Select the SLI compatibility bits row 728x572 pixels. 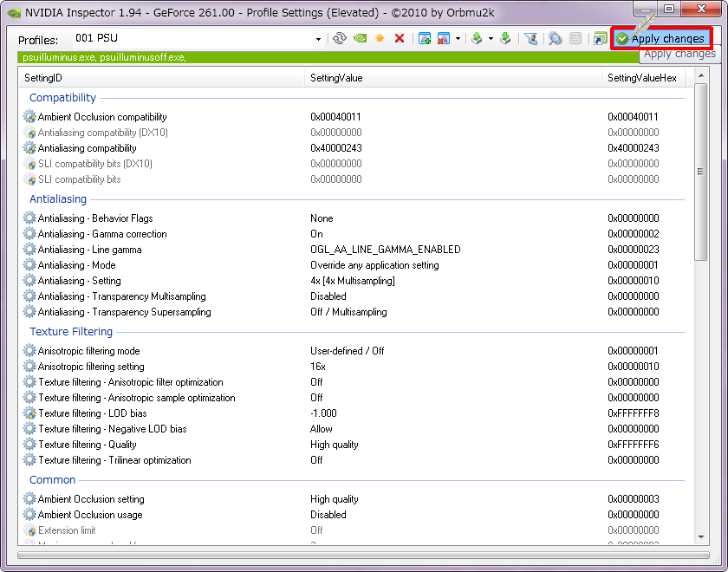pyautogui.click(x=353, y=179)
